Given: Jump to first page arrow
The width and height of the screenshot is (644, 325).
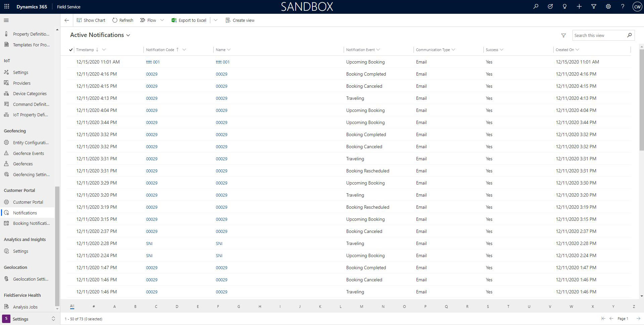Looking at the screenshot, I should [603, 319].
